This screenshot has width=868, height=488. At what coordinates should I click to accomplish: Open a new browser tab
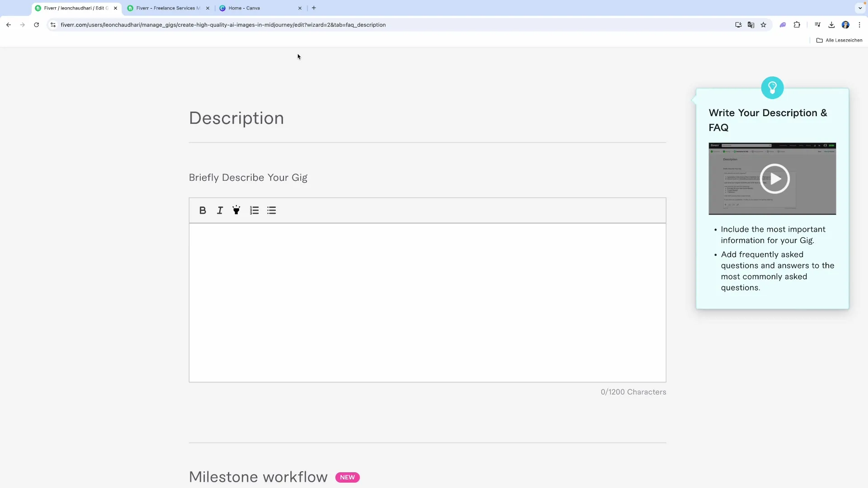314,8
